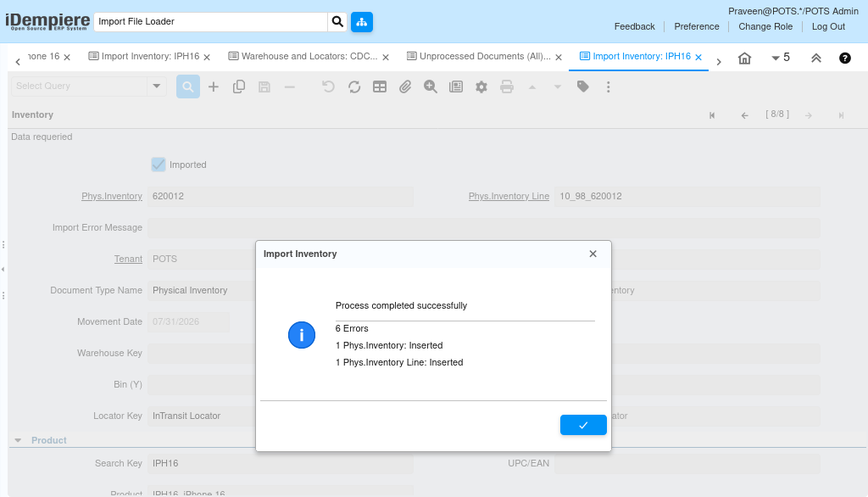Open the Select Query dropdown arrow
868x497 pixels.
click(x=157, y=86)
